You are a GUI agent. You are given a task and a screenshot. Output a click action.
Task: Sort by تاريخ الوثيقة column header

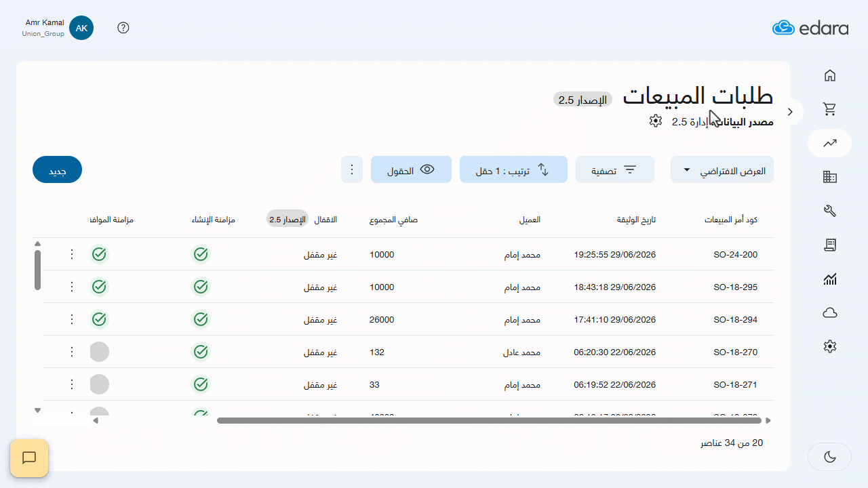[636, 220]
